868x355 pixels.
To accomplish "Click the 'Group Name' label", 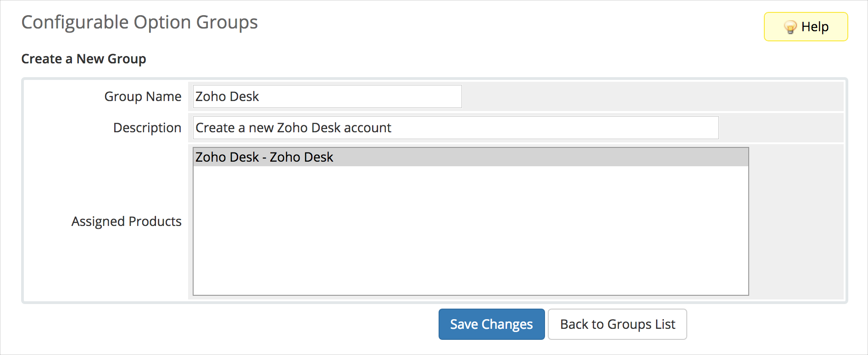I will click(143, 96).
